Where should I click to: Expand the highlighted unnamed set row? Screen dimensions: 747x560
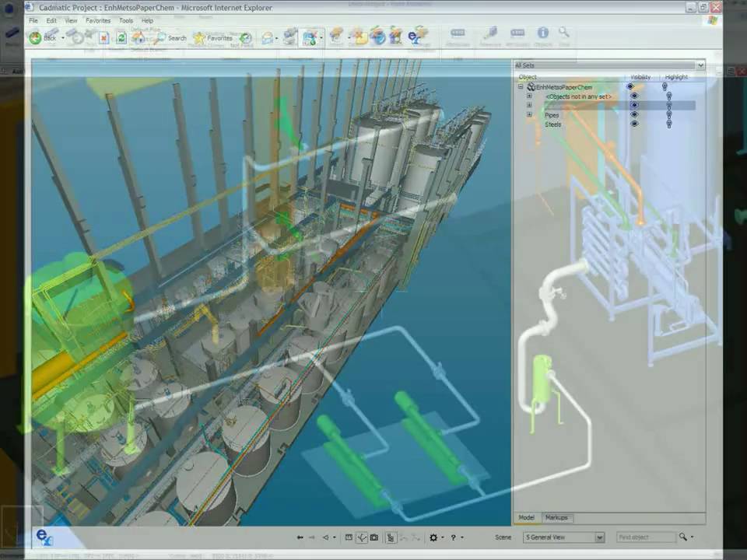click(x=529, y=105)
